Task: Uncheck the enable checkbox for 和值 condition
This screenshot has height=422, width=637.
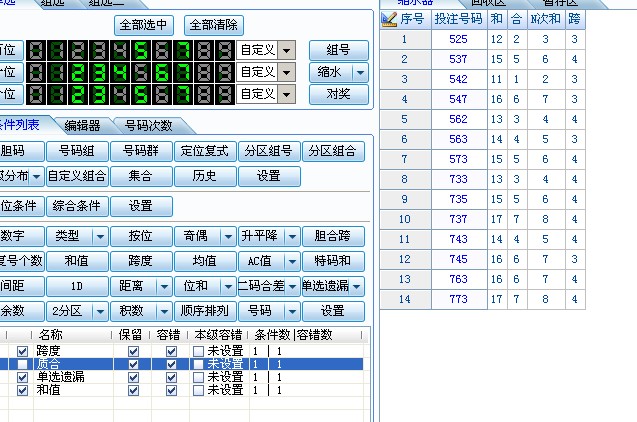Action: (22, 390)
